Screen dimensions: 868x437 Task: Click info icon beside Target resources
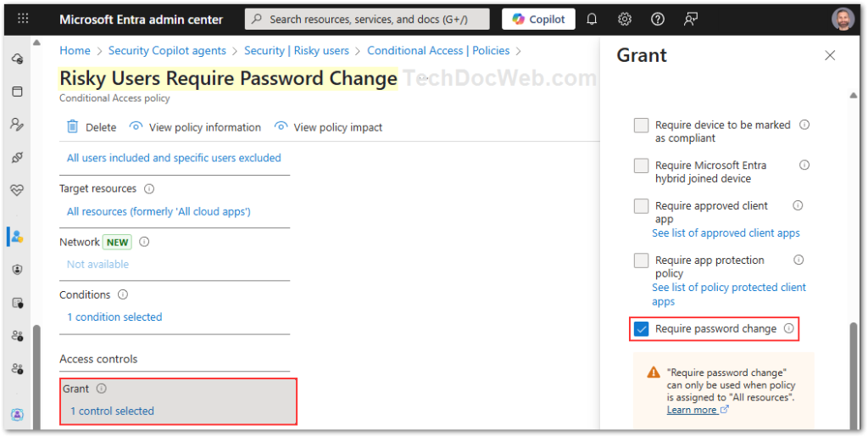click(149, 188)
